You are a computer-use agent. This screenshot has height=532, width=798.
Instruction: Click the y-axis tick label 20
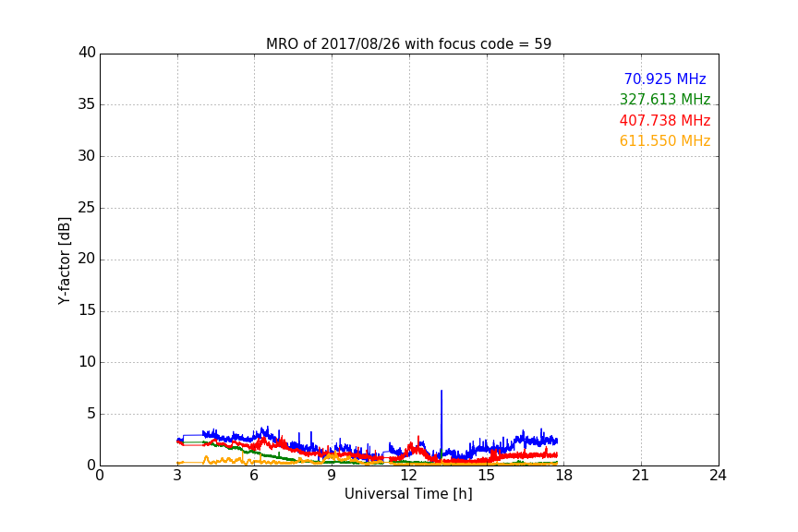87,259
